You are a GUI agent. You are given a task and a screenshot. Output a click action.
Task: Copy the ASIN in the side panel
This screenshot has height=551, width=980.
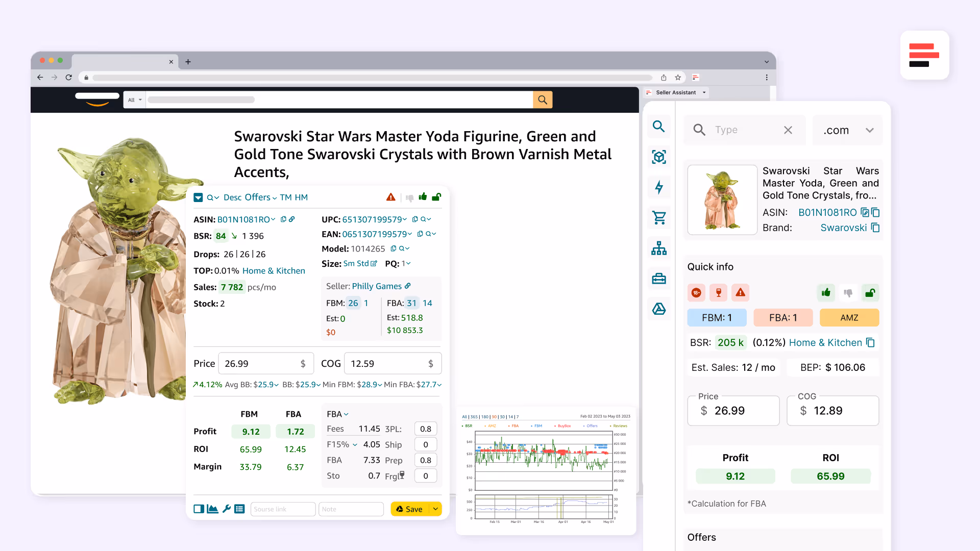coord(875,212)
